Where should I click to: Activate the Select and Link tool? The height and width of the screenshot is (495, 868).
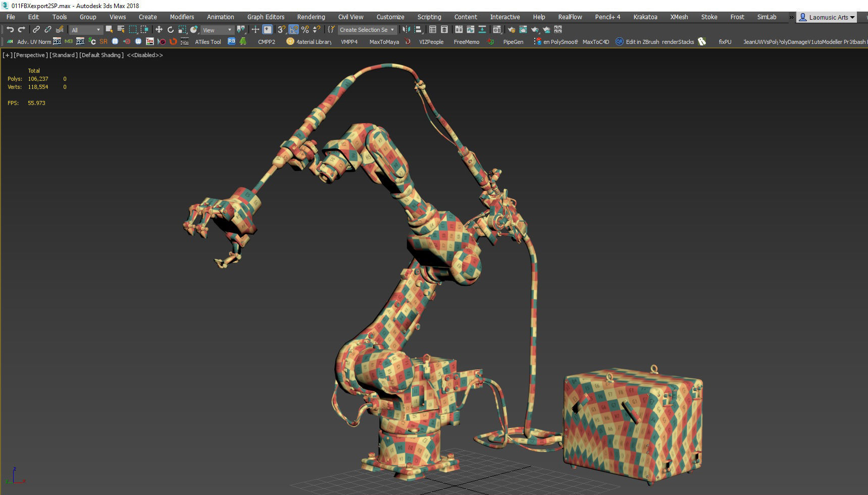click(x=36, y=30)
